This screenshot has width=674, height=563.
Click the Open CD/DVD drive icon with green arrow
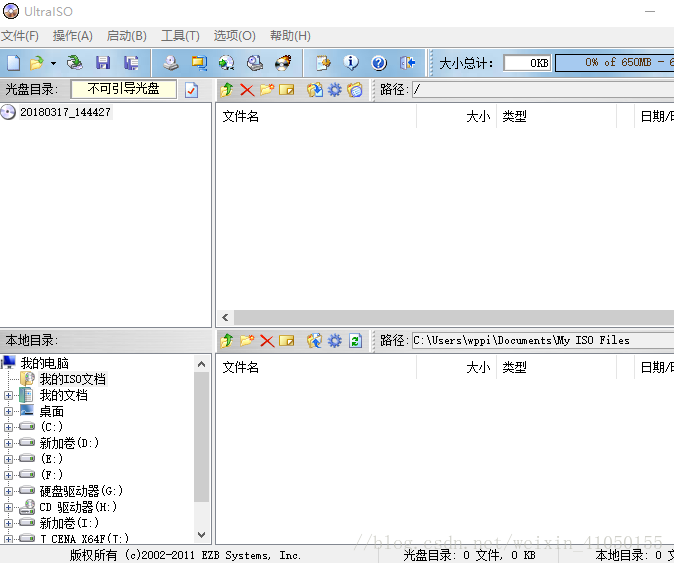tap(75, 63)
